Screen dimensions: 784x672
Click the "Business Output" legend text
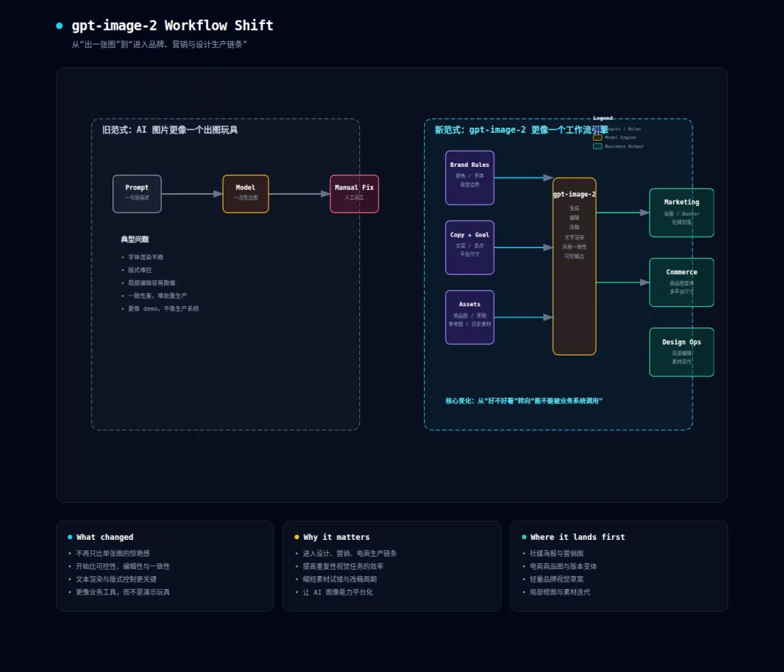pos(624,147)
